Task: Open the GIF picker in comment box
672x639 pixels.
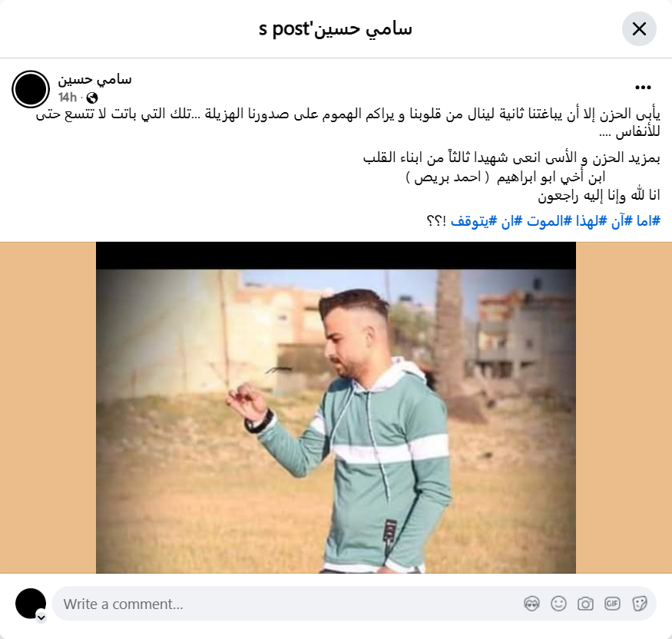Action: coord(612,604)
